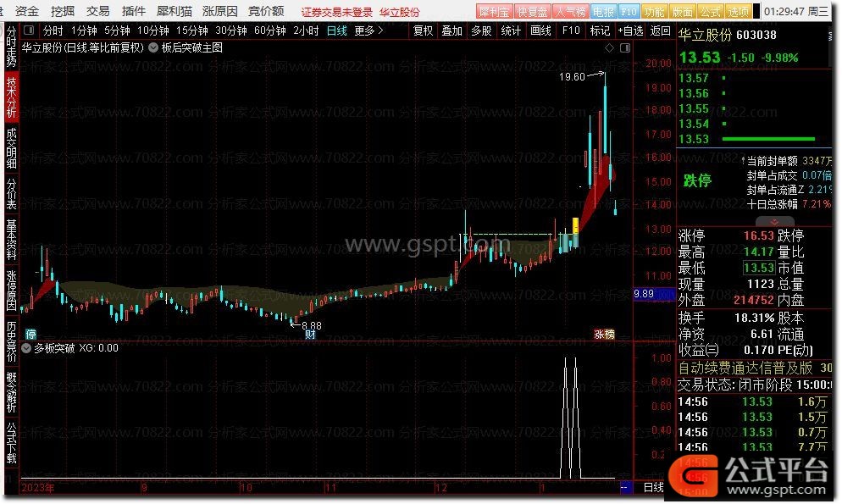
Task: Click the 叠加 overlay toolbar button
Action: tap(452, 30)
